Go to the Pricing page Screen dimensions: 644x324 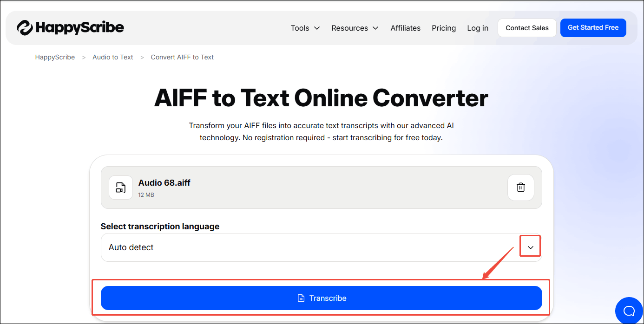click(x=444, y=28)
